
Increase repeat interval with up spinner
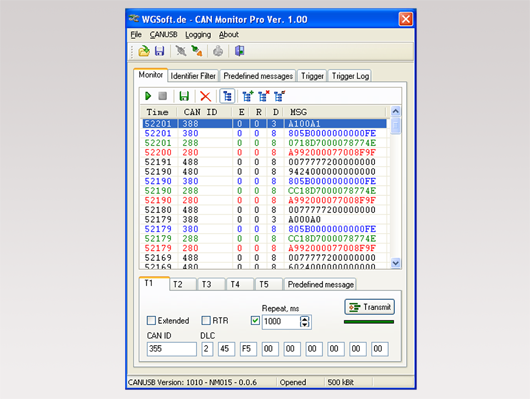click(305, 319)
